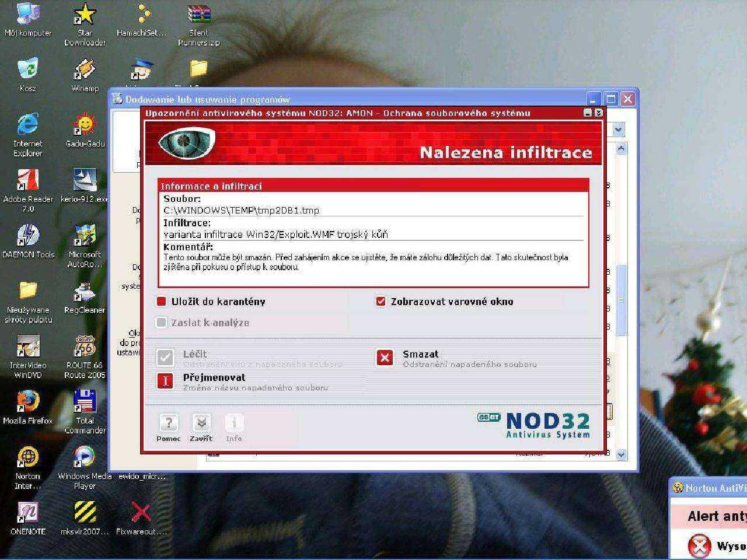Toggle Zobrazovat varovné okno checkbox

coord(381,302)
